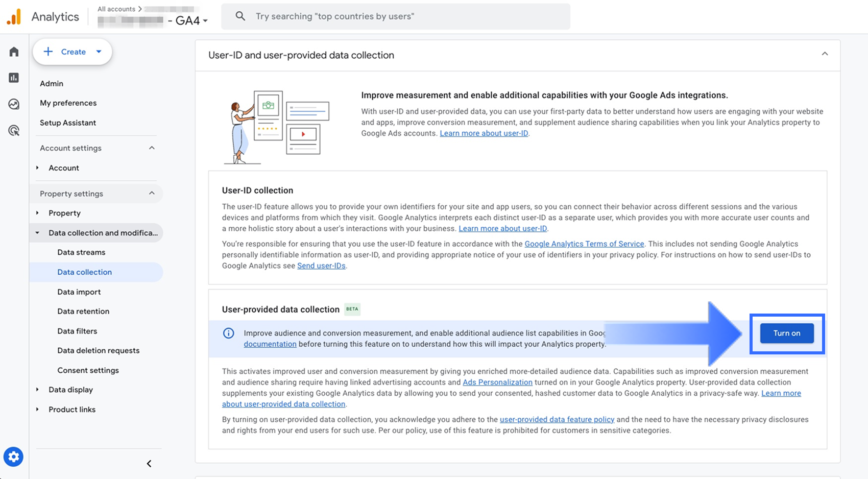Click the search magnifier icon
The height and width of the screenshot is (479, 868).
[x=240, y=16]
